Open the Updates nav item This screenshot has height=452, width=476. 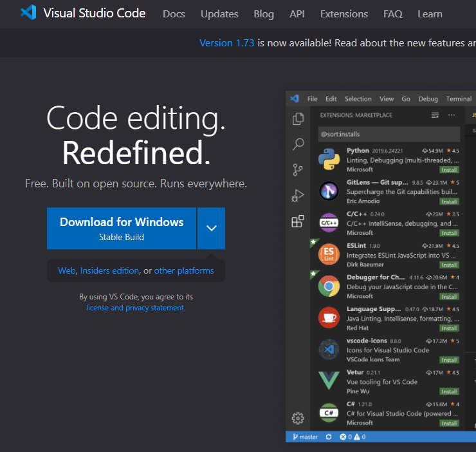219,14
